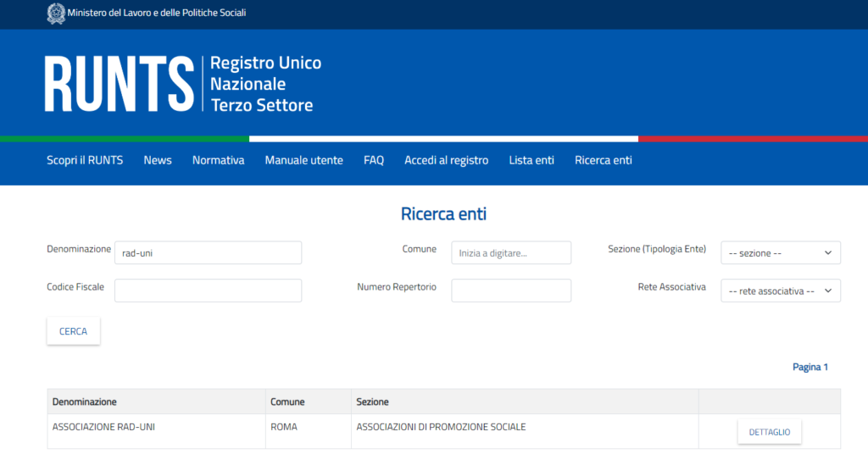
Task: Select FAQ in the navigation bar
Action: 374,160
